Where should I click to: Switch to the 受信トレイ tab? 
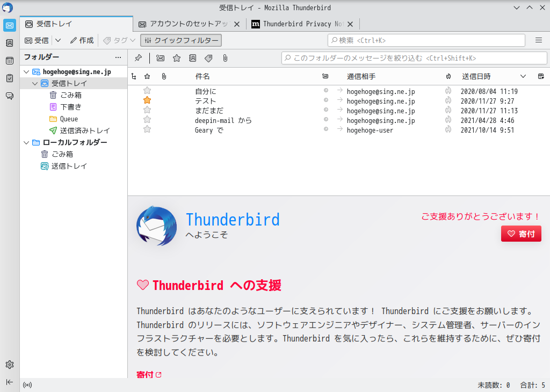76,24
